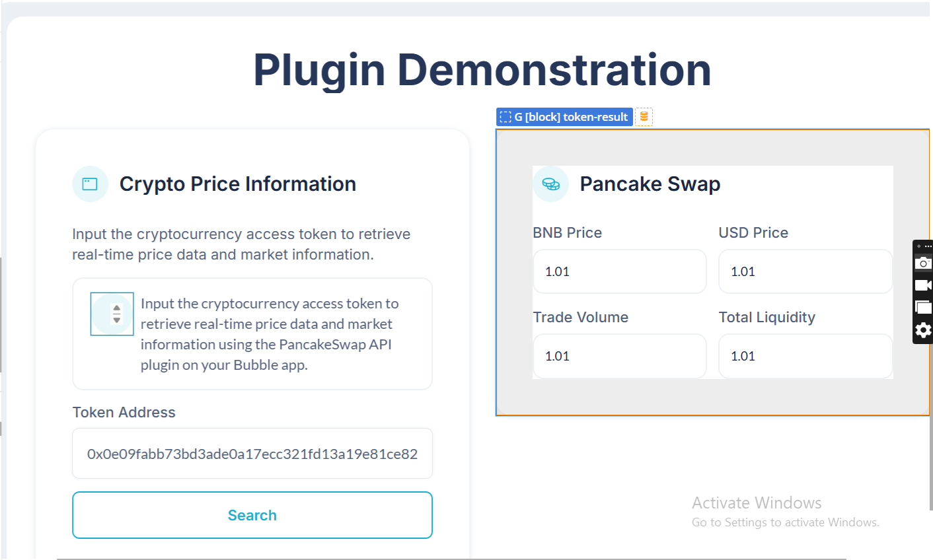The width and height of the screenshot is (933, 560).
Task: Start video recording from side toolbar
Action: pyautogui.click(x=923, y=285)
